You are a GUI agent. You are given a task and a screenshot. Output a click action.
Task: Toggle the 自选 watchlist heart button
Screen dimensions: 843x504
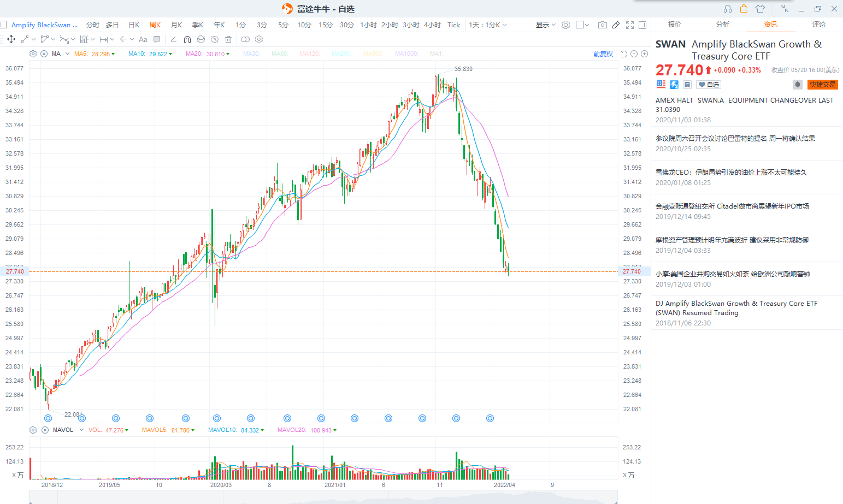click(x=709, y=85)
